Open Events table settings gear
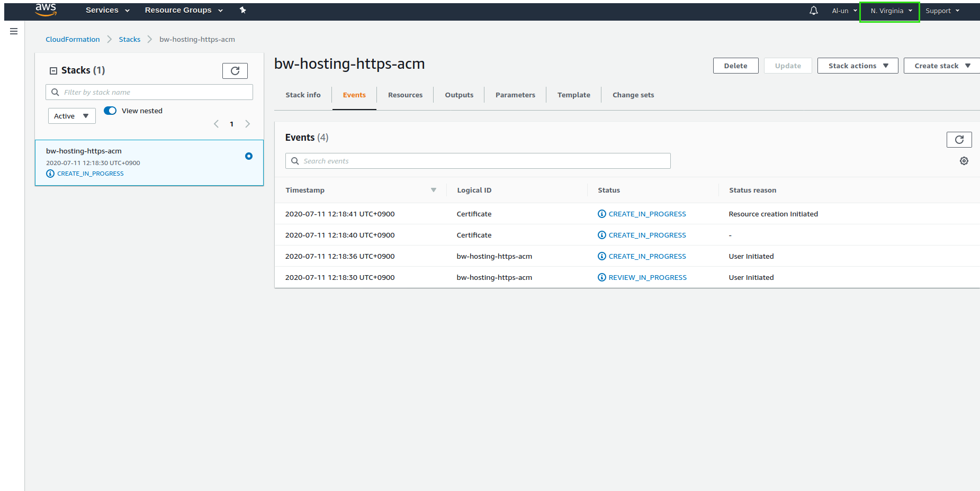The width and height of the screenshot is (980, 491). [x=964, y=161]
